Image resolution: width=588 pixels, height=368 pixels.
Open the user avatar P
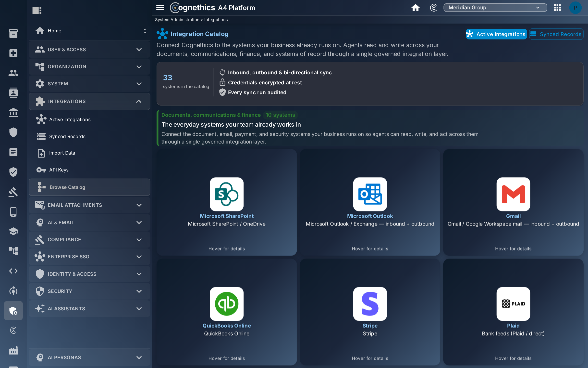coord(575,8)
